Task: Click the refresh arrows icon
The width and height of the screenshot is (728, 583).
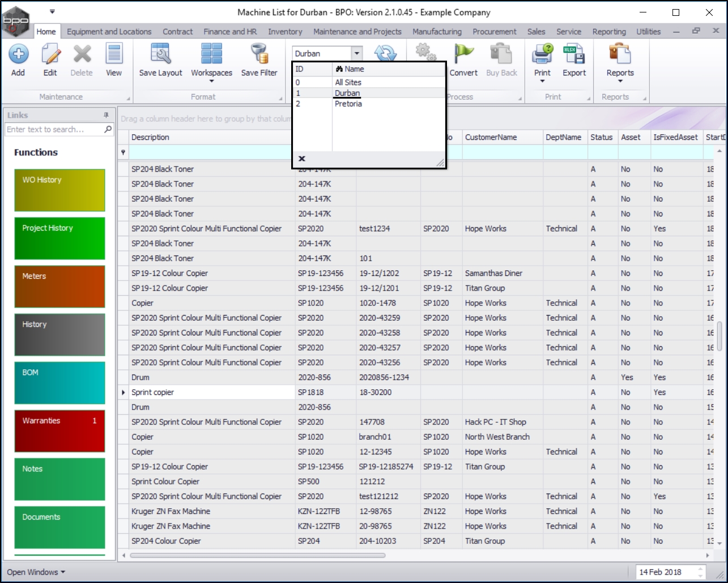Action: [x=385, y=54]
